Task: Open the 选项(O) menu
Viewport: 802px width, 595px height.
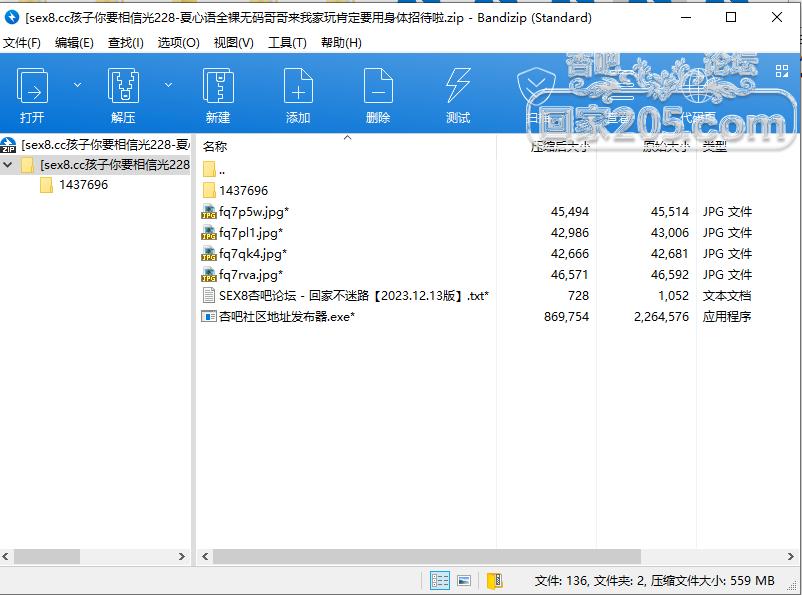Action: coord(178,42)
